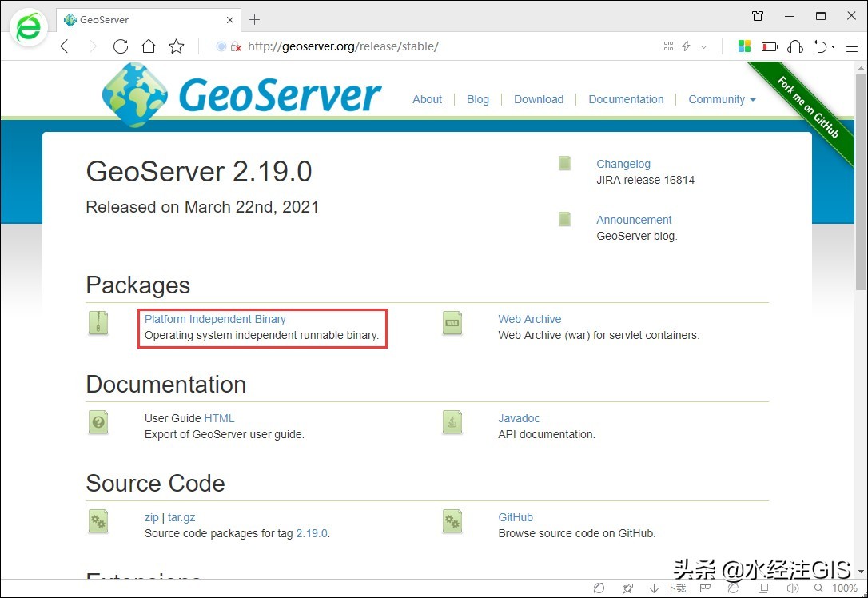This screenshot has height=598, width=868.
Task: Click the headphones toolbar icon
Action: (x=795, y=46)
